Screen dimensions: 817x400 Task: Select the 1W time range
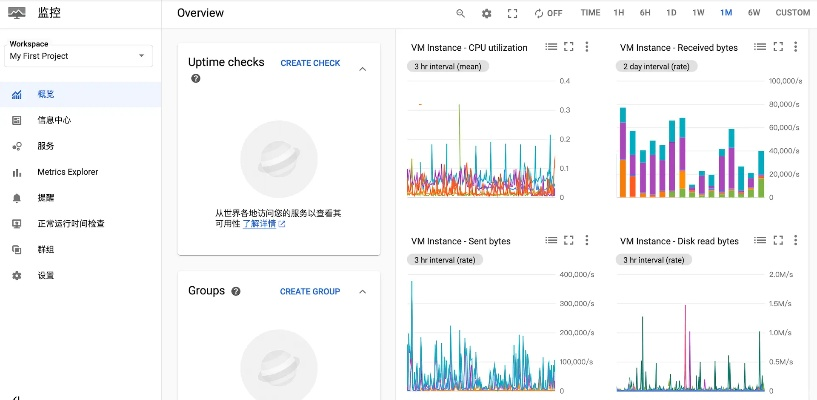(698, 13)
